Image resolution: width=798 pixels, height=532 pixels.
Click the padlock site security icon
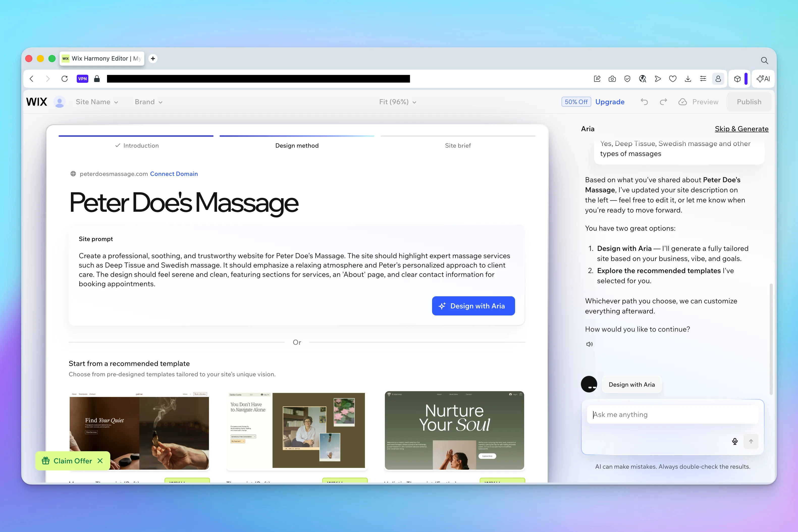(x=97, y=79)
